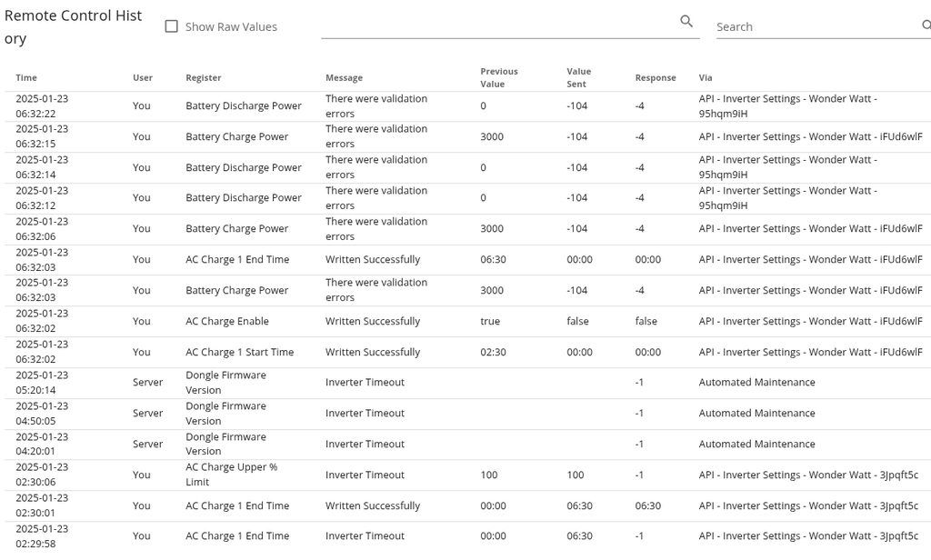Click into the right Search text field

click(816, 27)
